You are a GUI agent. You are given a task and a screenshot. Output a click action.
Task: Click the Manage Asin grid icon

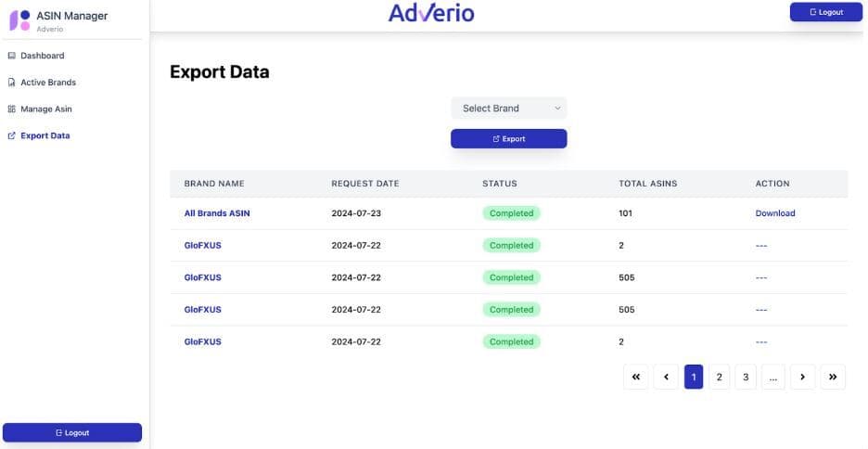click(12, 109)
